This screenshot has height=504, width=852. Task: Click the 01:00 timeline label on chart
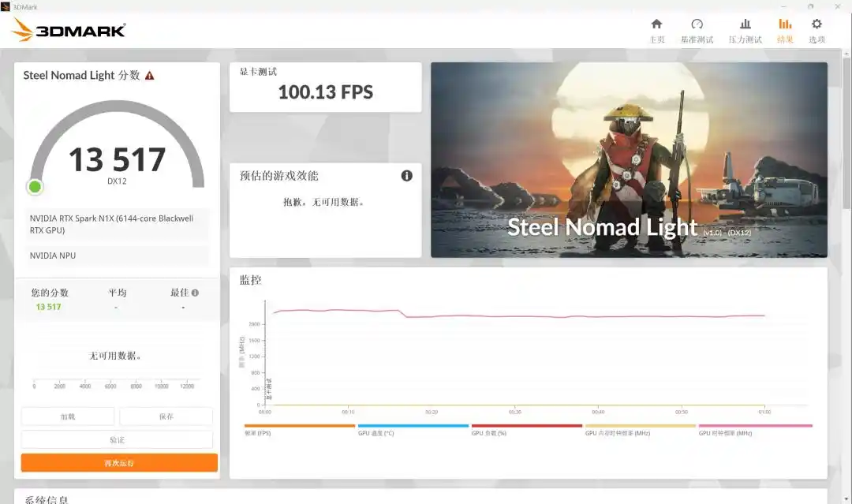point(764,413)
